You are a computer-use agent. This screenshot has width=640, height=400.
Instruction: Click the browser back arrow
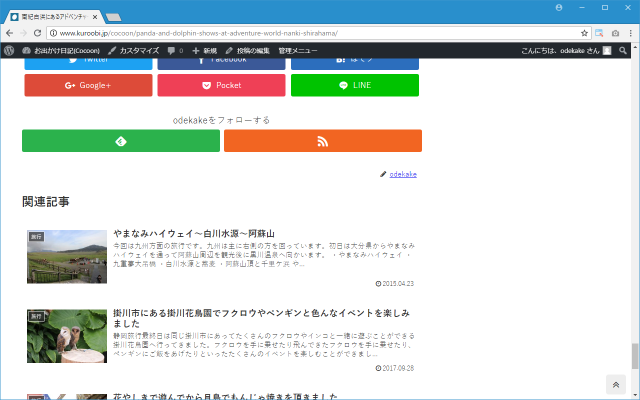click(x=10, y=33)
